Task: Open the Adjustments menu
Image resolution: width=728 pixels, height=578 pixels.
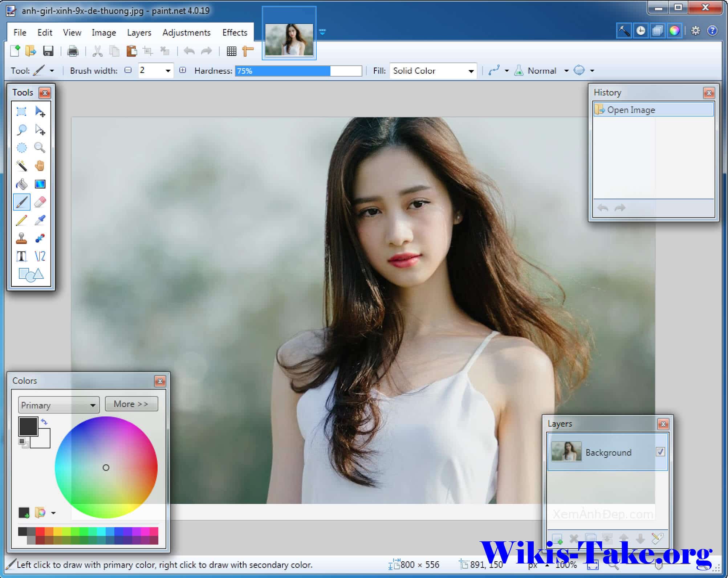Action: point(185,32)
